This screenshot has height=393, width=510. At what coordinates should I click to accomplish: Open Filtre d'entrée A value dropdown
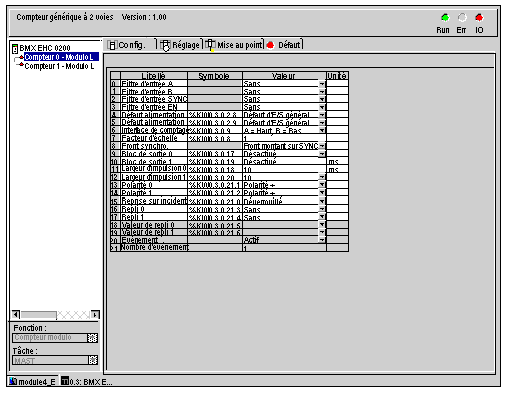click(x=322, y=84)
